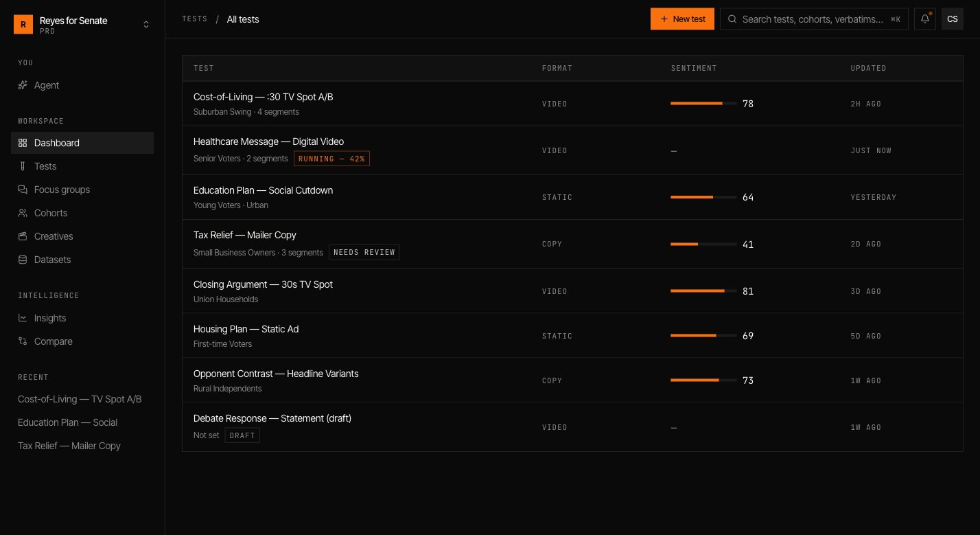
Task: Open Opponent Contrast — Headline Variants test
Action: click(x=276, y=374)
